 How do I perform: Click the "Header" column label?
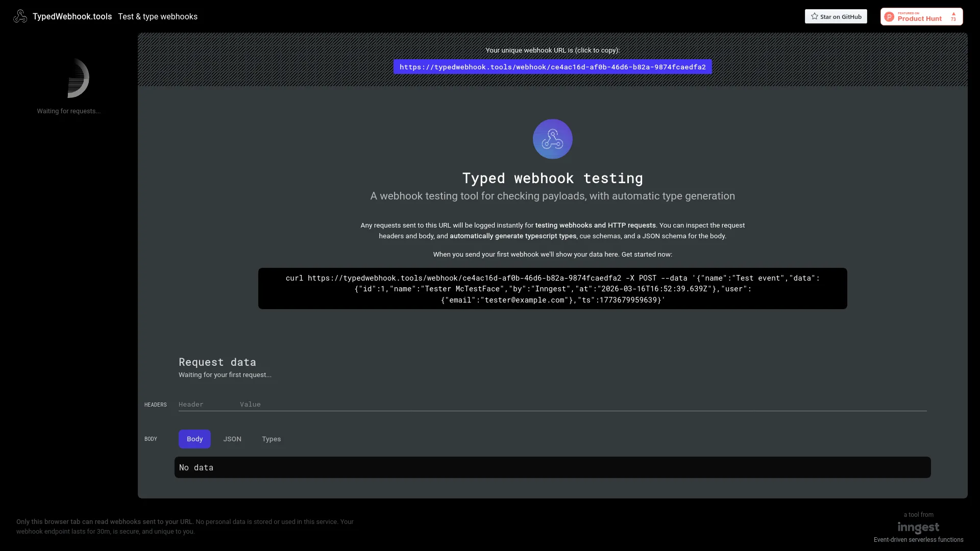tap(191, 404)
